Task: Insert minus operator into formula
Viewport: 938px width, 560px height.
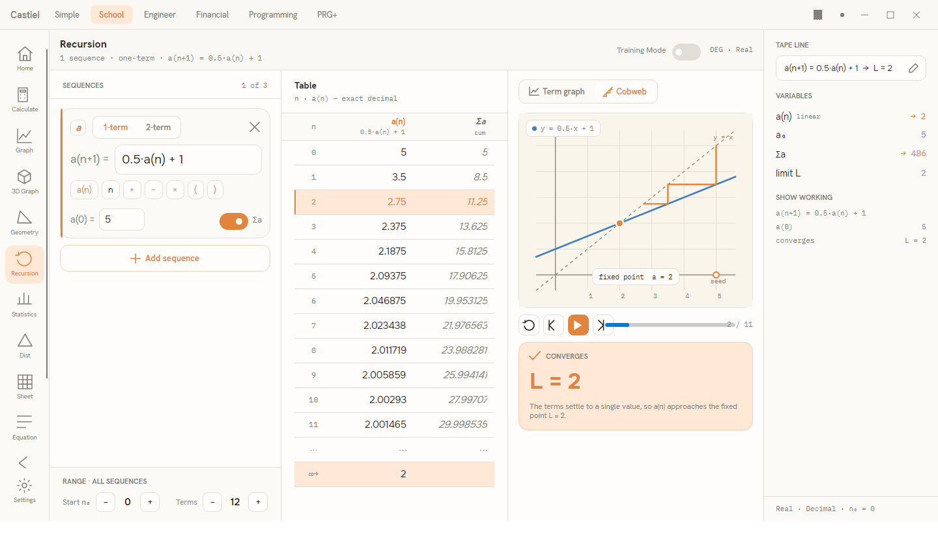Action: coord(153,189)
